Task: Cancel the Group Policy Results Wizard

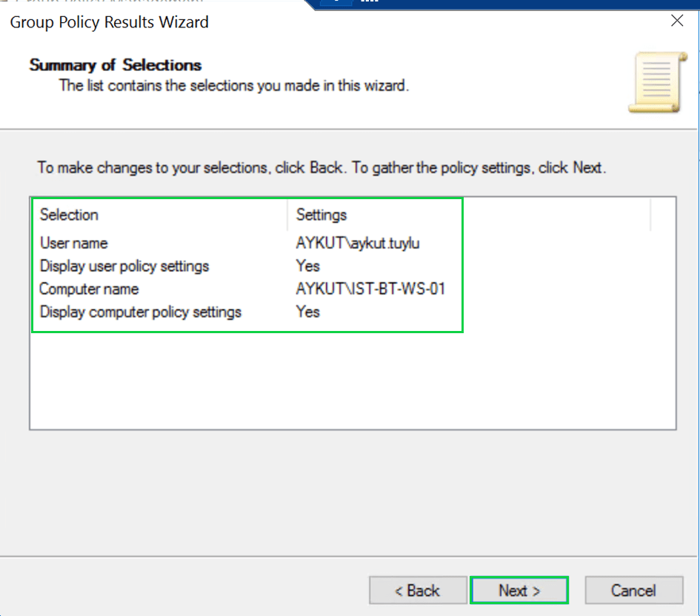Action: click(633, 591)
